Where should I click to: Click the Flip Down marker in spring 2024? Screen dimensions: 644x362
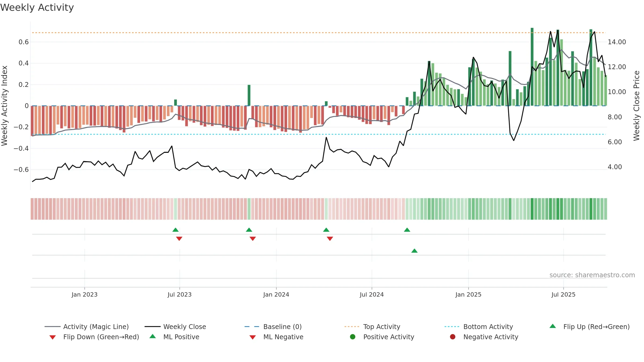point(330,239)
